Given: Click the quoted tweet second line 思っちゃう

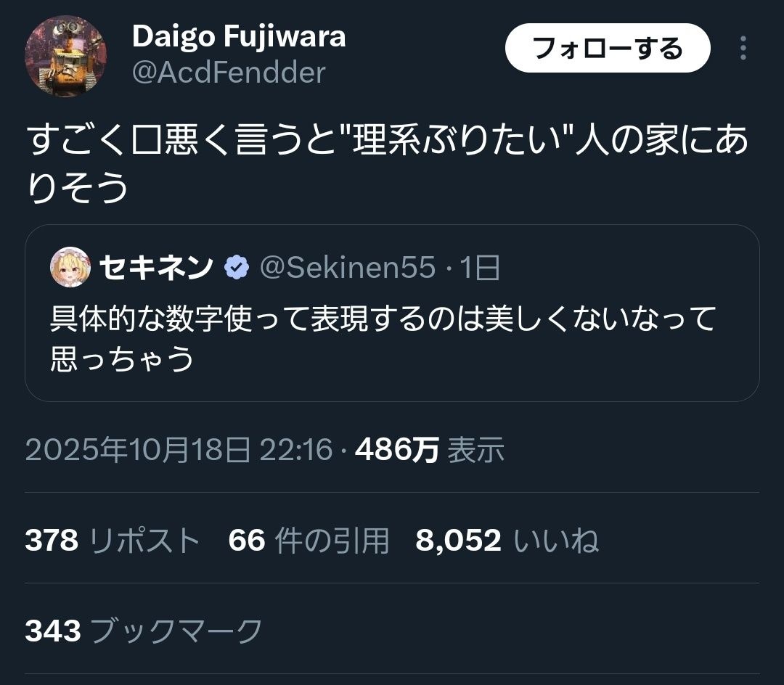Looking at the screenshot, I should pyautogui.click(x=122, y=358).
